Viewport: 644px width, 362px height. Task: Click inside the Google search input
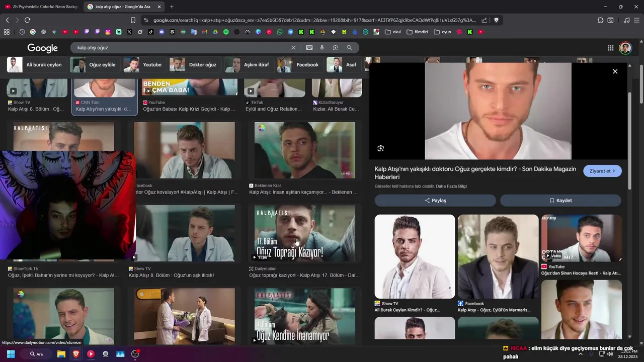point(181,48)
